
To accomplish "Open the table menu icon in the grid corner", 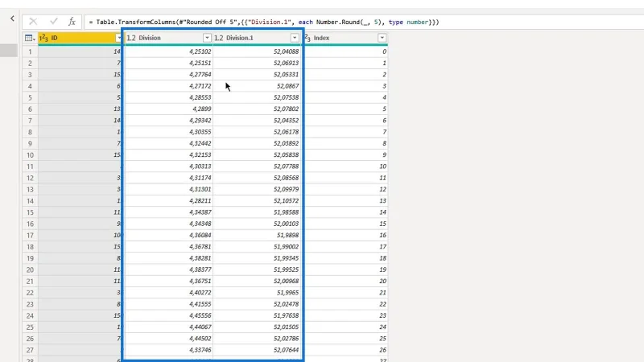I will (30, 38).
